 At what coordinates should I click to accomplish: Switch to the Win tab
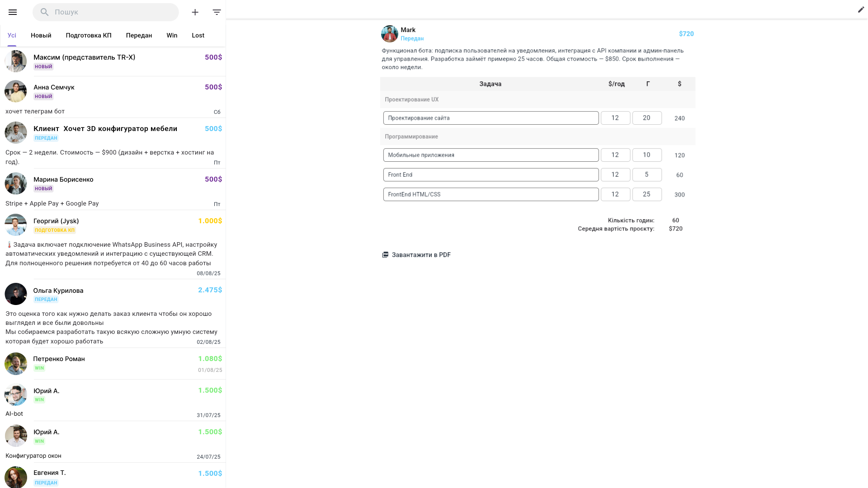click(172, 35)
